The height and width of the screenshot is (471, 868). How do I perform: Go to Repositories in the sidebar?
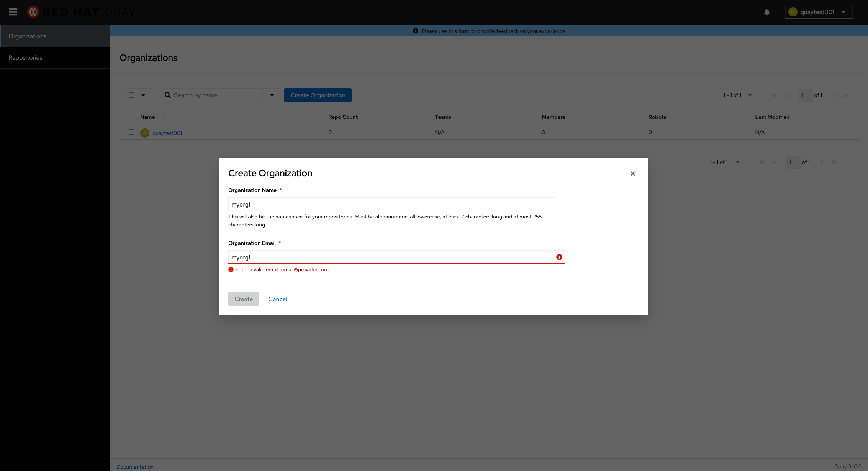[25, 57]
